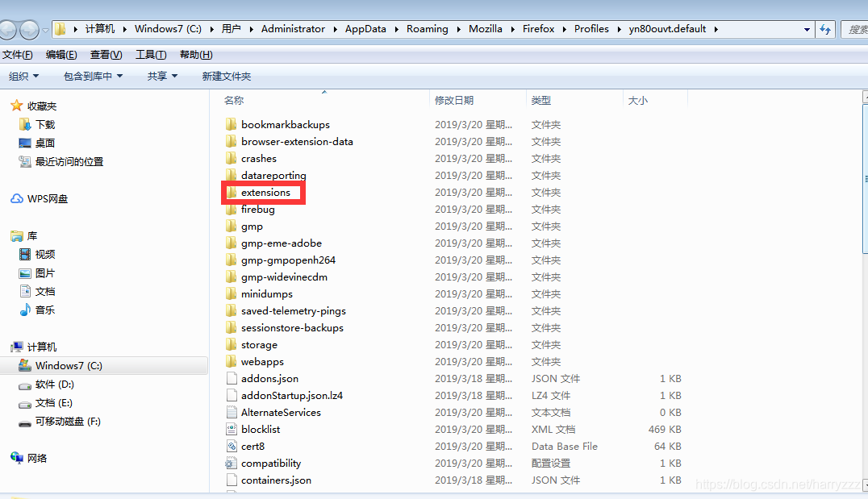Image resolution: width=868 pixels, height=499 pixels.
Task: Sort by 修改日期 column header
Action: tap(453, 100)
